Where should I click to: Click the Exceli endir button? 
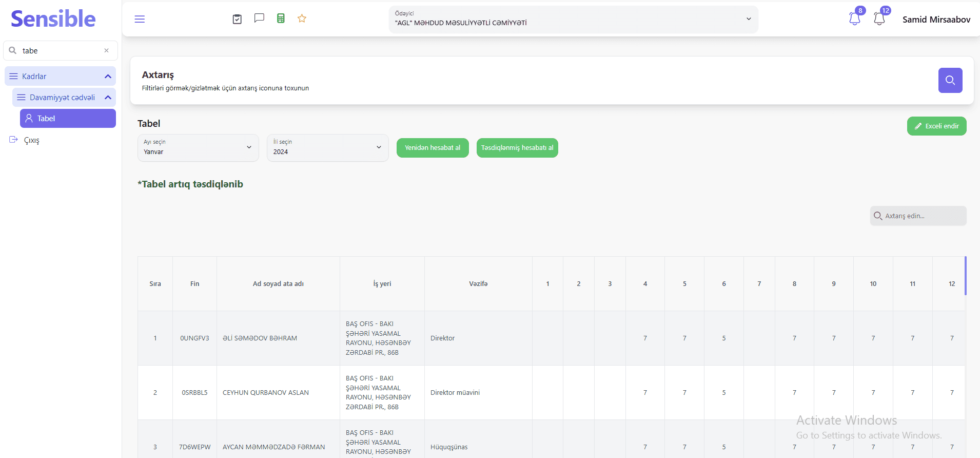pyautogui.click(x=937, y=126)
